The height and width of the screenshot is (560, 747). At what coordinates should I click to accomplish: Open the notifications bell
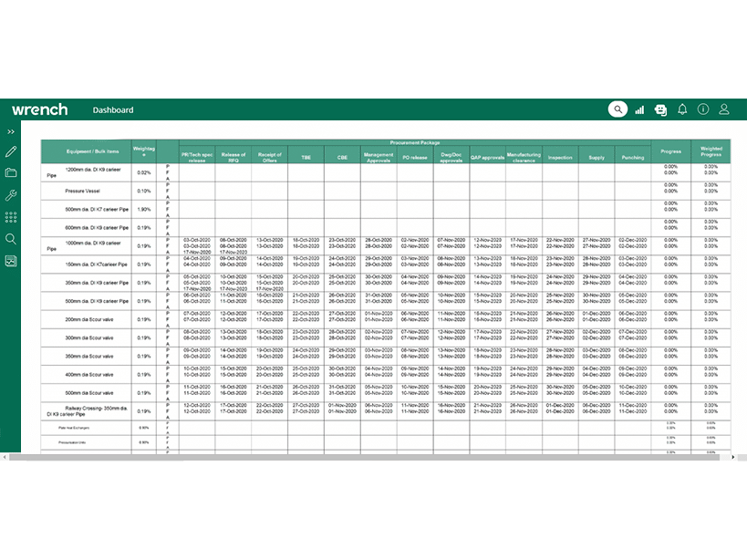click(x=682, y=109)
